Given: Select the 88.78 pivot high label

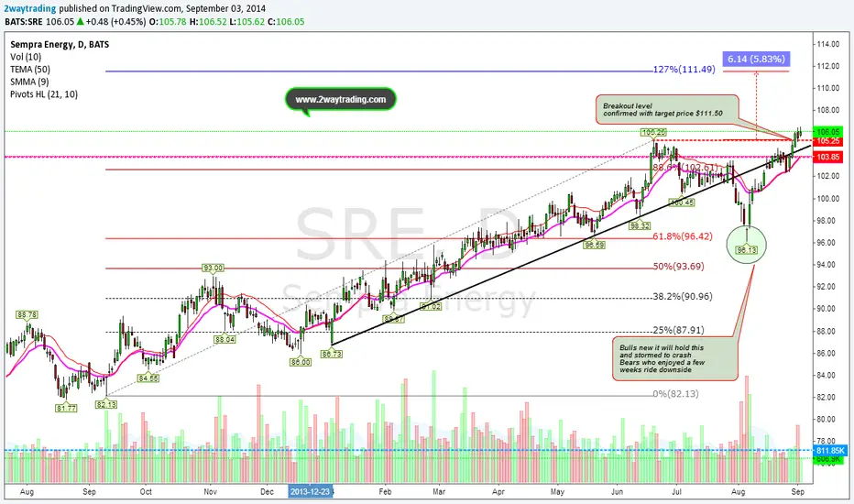Looking at the screenshot, I should (x=27, y=315).
